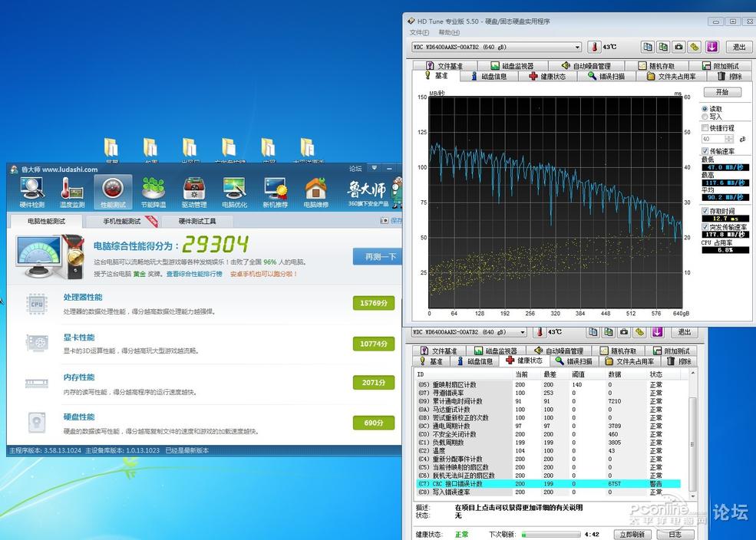Click the thermometer icon in HD Tune health window
The image size is (756, 540).
(540, 332)
